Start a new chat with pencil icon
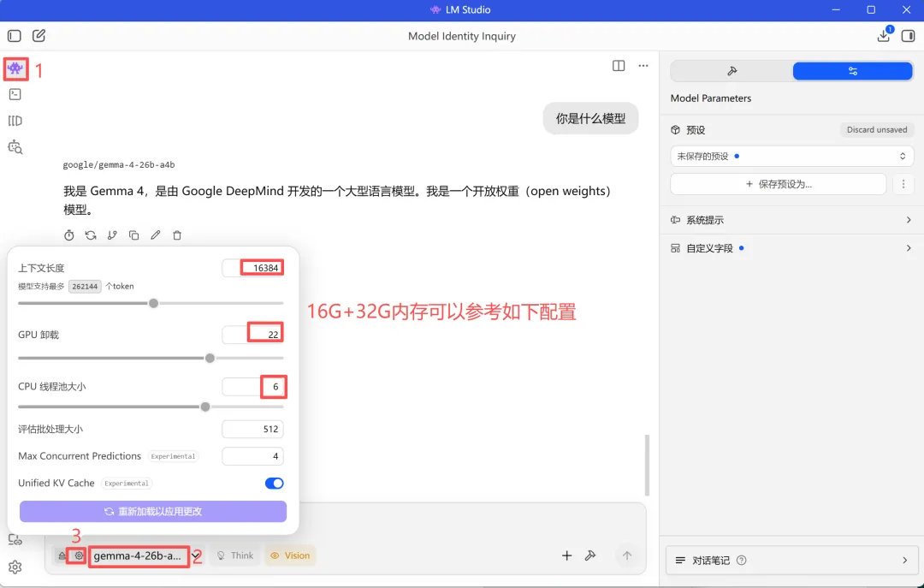The height and width of the screenshot is (588, 924). point(38,36)
